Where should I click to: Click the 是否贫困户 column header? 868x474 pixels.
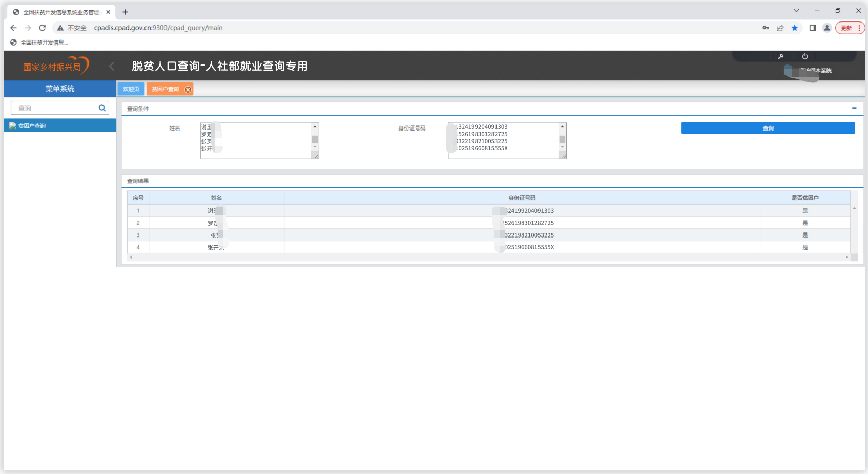click(805, 198)
